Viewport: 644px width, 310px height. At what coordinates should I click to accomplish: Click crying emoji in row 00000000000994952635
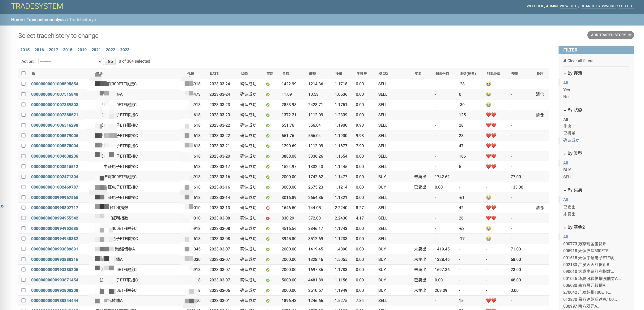point(488,228)
